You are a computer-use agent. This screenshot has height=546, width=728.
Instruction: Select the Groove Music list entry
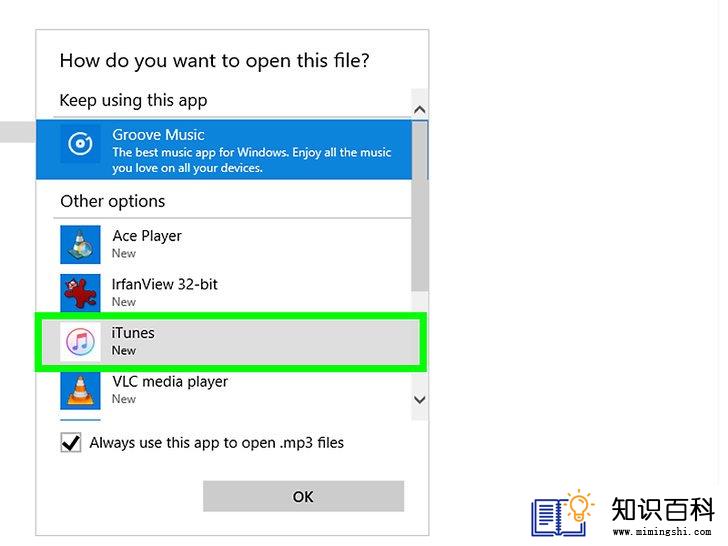(x=224, y=150)
